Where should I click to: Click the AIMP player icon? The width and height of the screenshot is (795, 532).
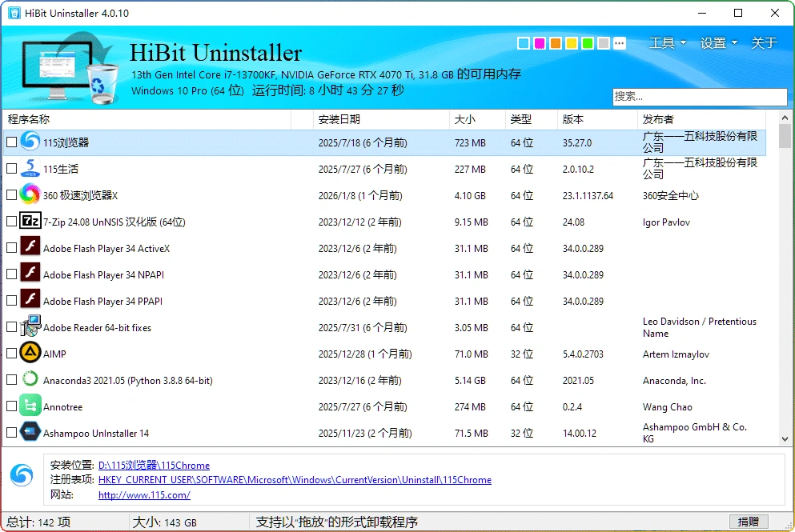pos(29,353)
